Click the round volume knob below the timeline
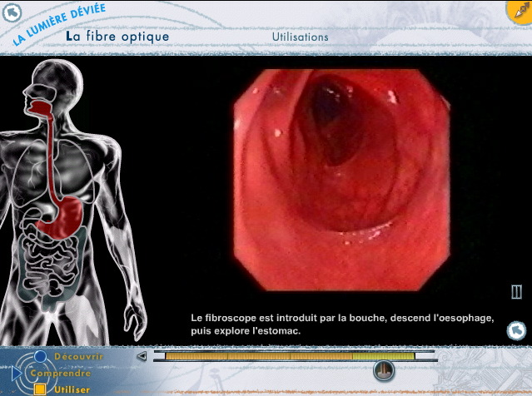The height and width of the screenshot is (396, 532). [x=383, y=371]
